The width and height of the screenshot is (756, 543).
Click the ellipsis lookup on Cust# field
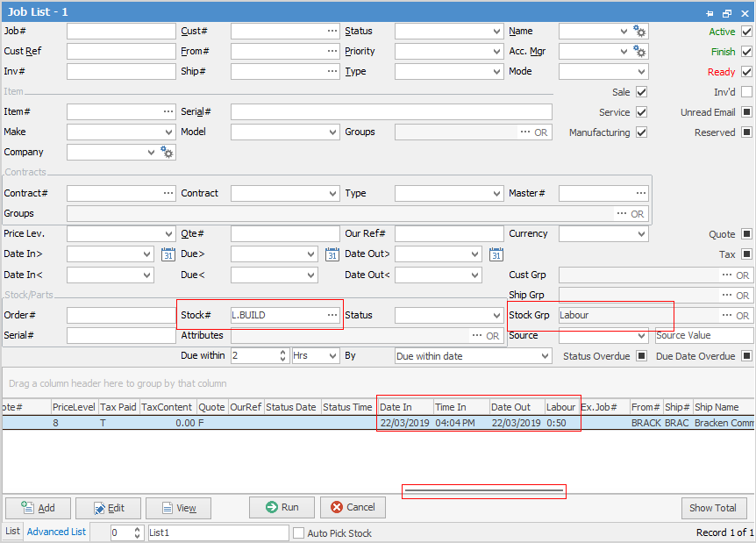pyautogui.click(x=332, y=31)
